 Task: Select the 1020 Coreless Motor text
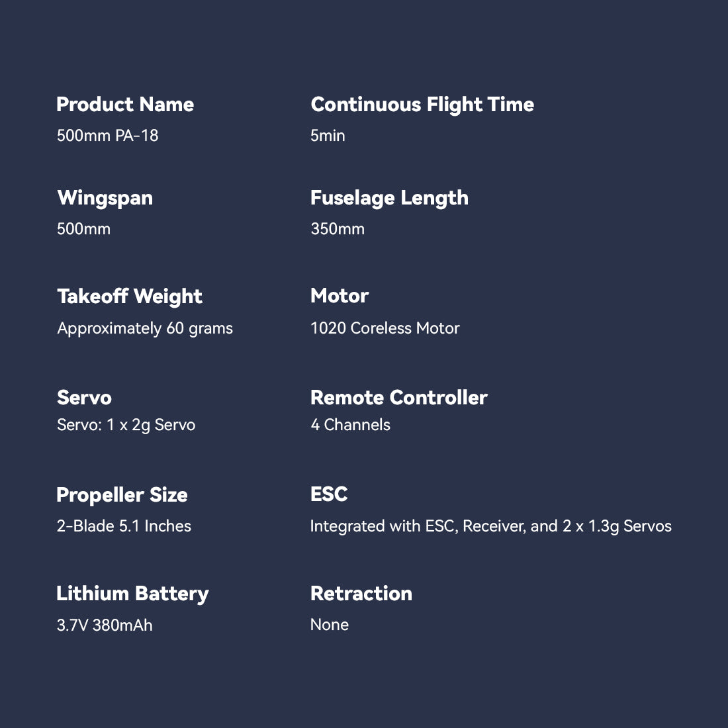click(x=385, y=328)
